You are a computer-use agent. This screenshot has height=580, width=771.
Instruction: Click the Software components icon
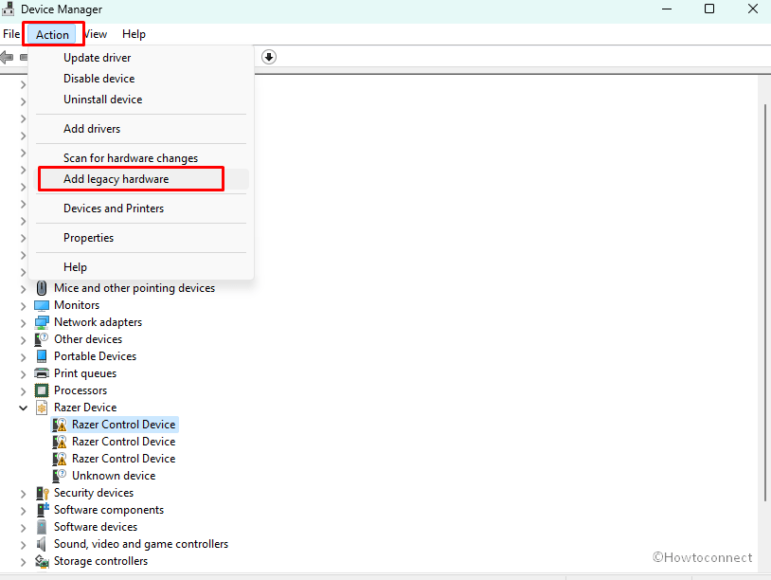42,510
